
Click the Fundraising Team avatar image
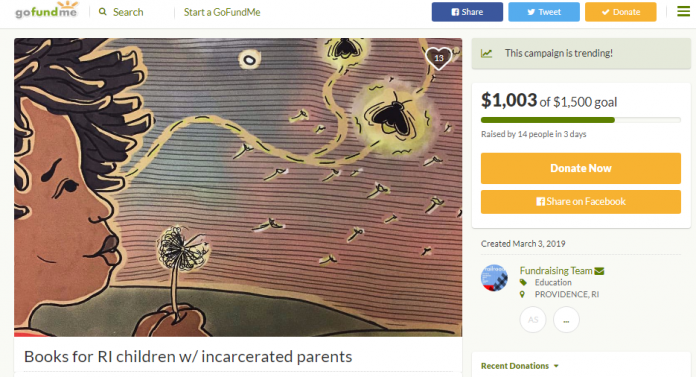pyautogui.click(x=494, y=278)
